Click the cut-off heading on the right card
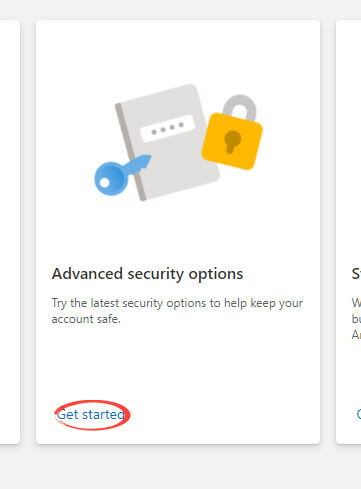Image resolution: width=361 pixels, height=489 pixels. [356, 274]
